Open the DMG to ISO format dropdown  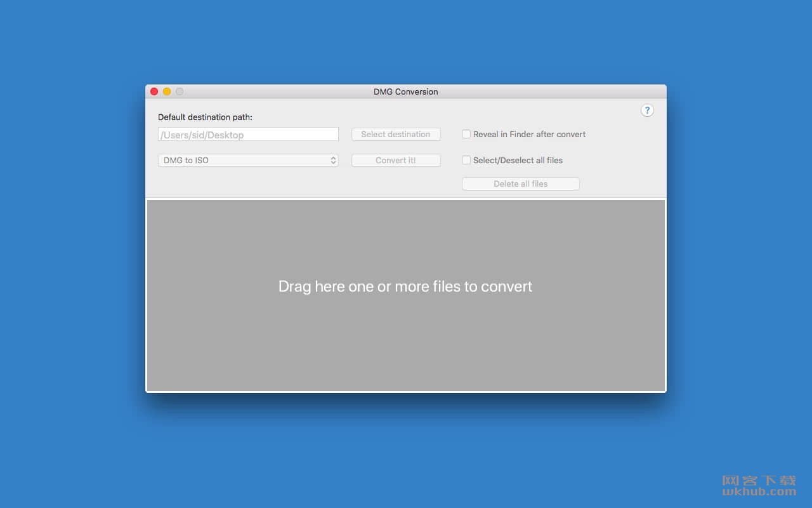pyautogui.click(x=248, y=161)
